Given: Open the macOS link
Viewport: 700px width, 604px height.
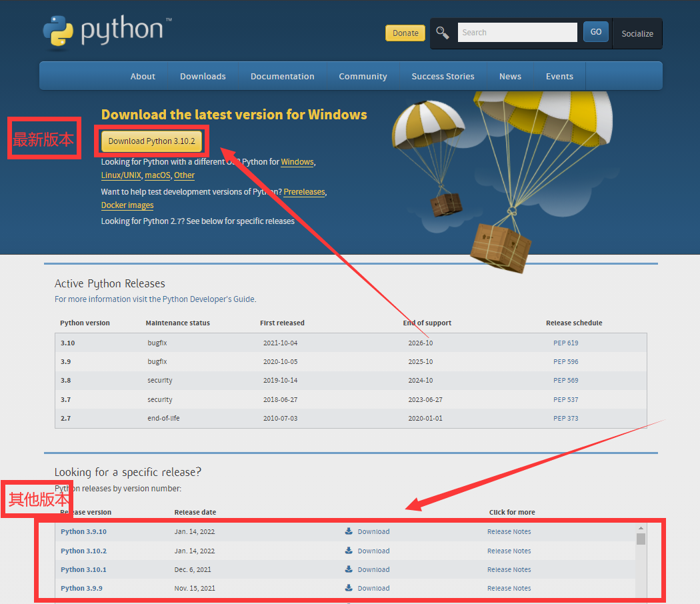Looking at the screenshot, I should [x=157, y=175].
